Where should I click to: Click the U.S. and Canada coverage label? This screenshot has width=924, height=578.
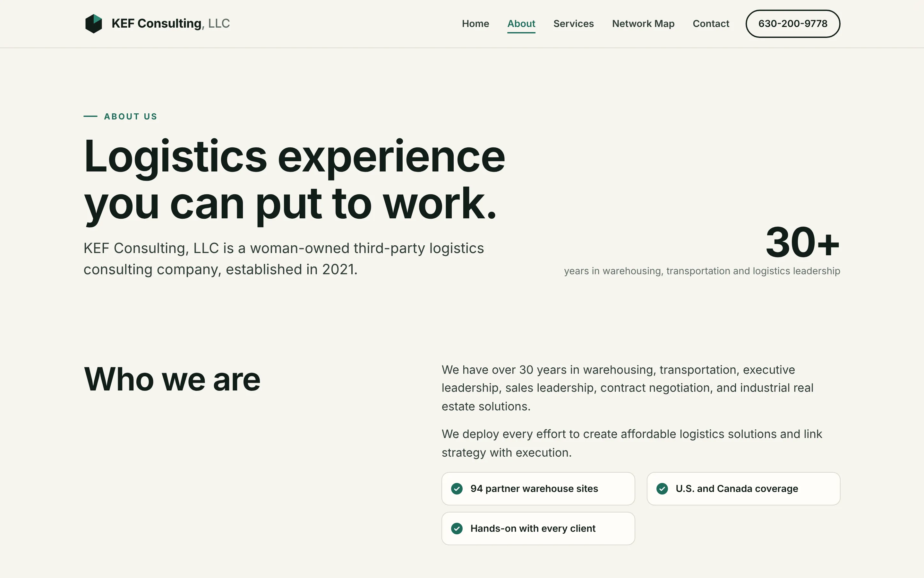point(737,488)
